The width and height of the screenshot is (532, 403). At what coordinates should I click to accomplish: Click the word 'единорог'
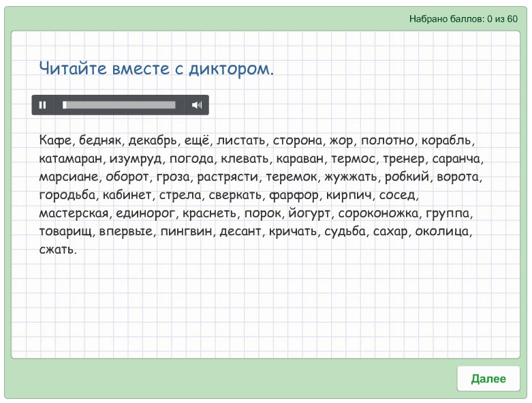(x=145, y=213)
